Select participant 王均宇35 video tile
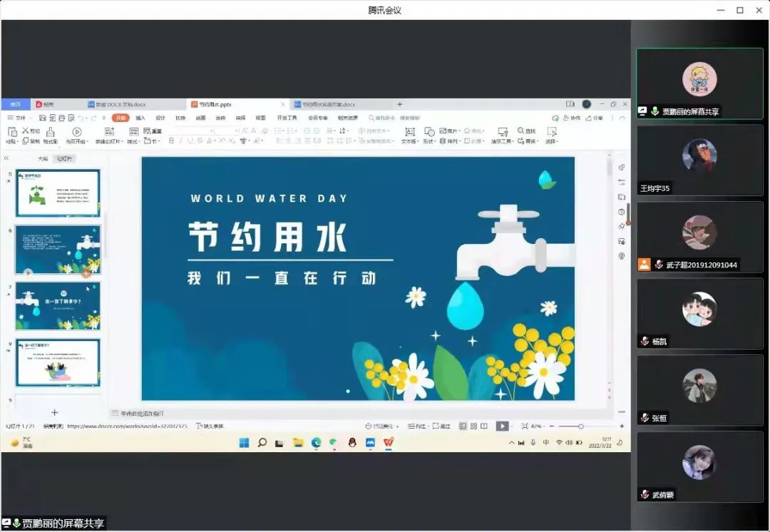 700,160
